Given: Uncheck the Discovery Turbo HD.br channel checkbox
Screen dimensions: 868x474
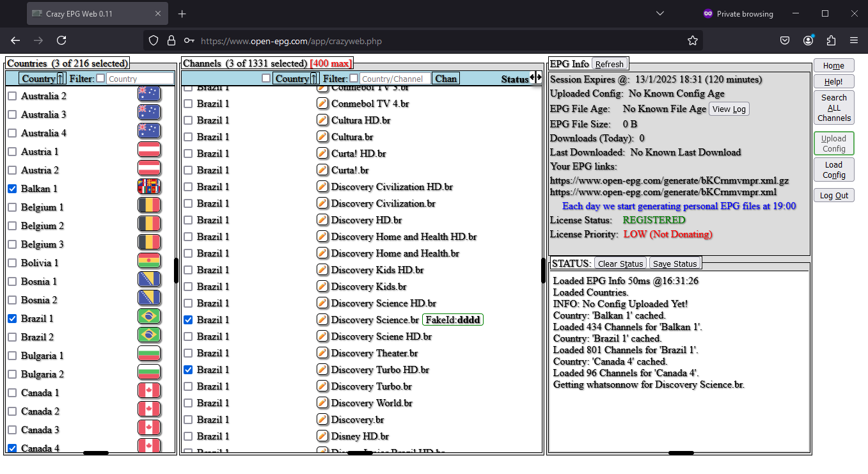Looking at the screenshot, I should pyautogui.click(x=188, y=370).
